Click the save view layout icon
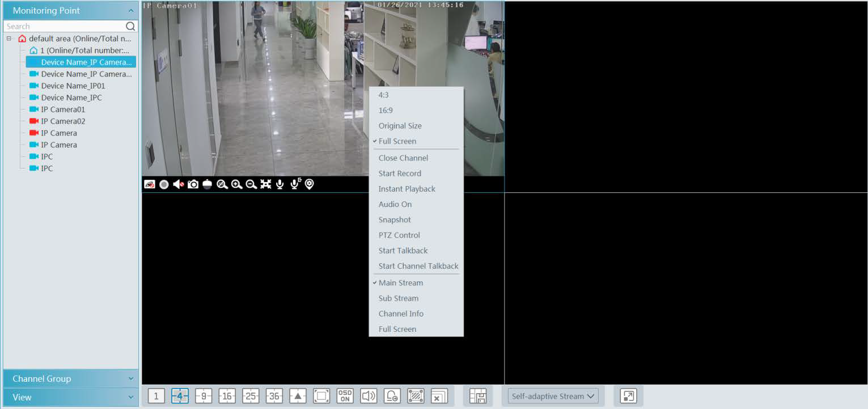This screenshot has width=868, height=409. pos(478,396)
